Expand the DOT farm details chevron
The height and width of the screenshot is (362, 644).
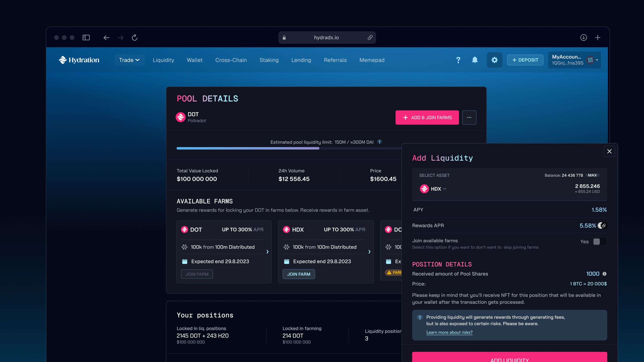pyautogui.click(x=267, y=252)
